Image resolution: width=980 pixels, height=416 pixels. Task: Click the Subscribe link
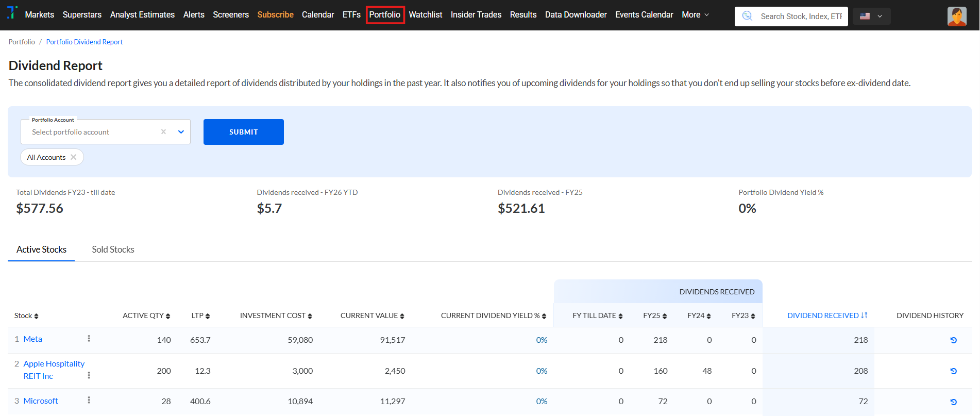pyautogui.click(x=276, y=15)
